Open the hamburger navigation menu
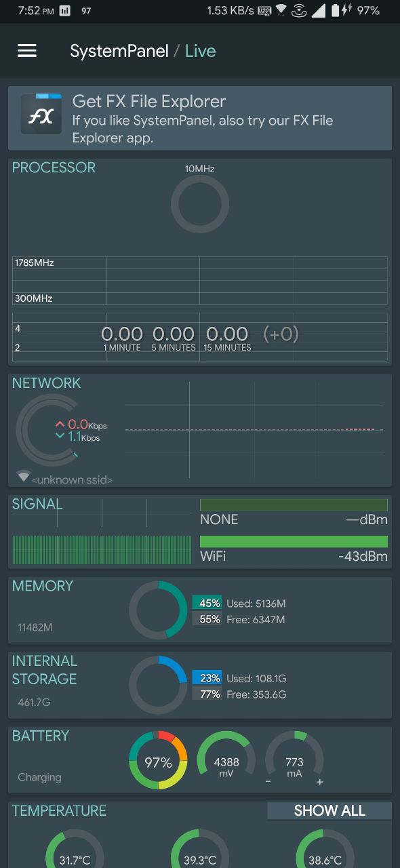Screen dimensions: 400x868 tap(27, 51)
